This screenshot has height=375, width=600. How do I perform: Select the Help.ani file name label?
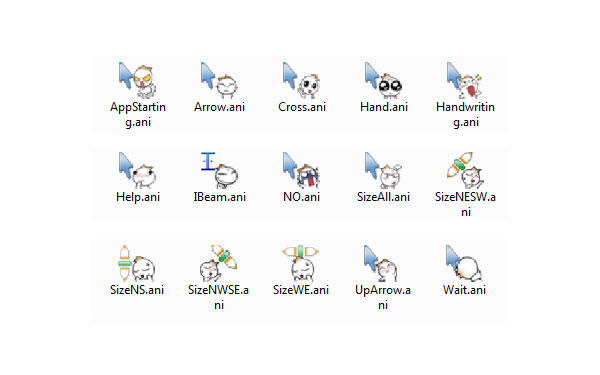coord(138,197)
